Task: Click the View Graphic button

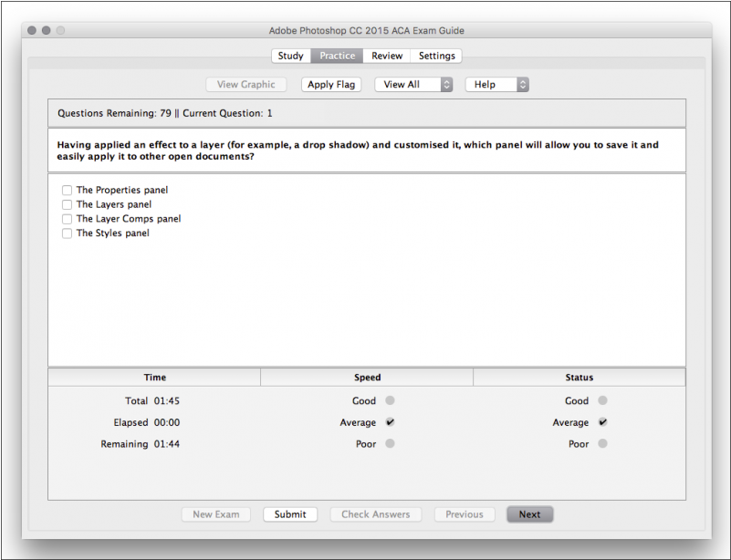Action: pyautogui.click(x=246, y=84)
